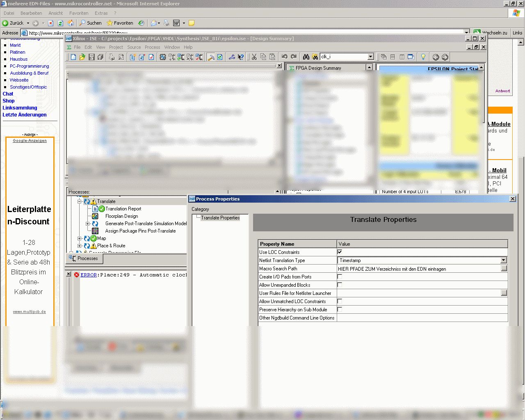The width and height of the screenshot is (525, 420).
Task: Click the ISE toolbar round forward arrow
Action: pos(445,57)
